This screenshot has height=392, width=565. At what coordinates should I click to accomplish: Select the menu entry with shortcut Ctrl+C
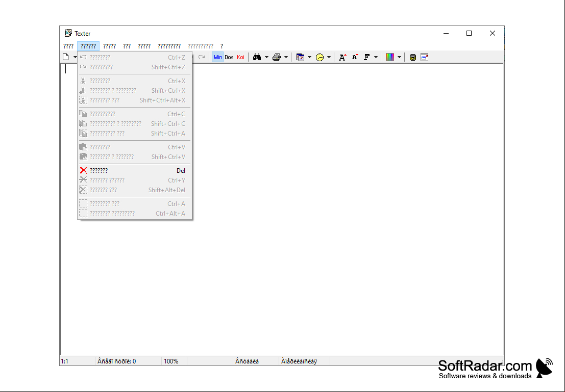pos(135,114)
